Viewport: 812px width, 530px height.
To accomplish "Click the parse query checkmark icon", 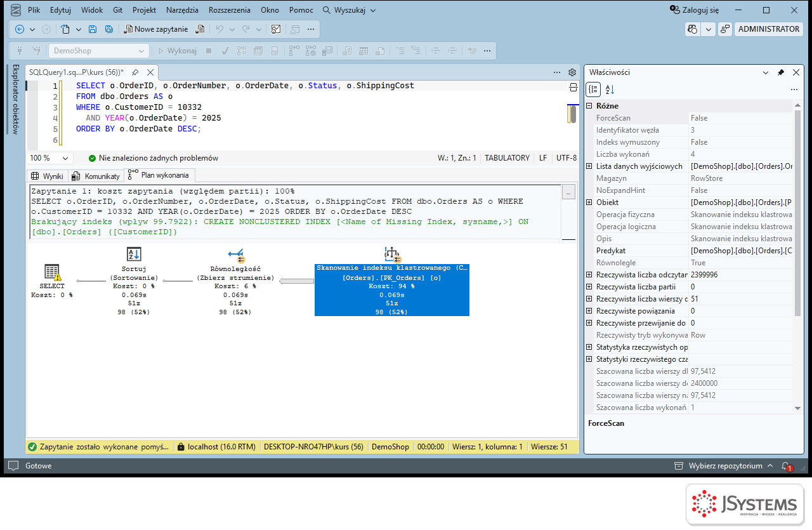I will [225, 51].
